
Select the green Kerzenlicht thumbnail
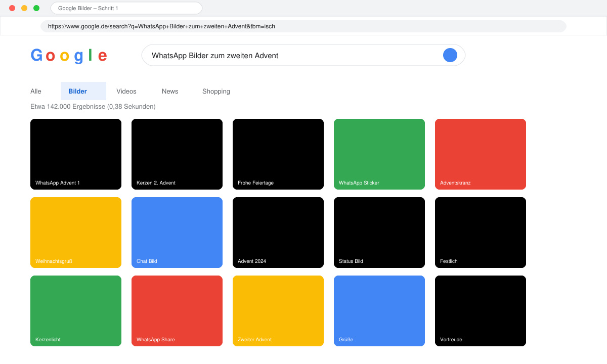point(76,311)
